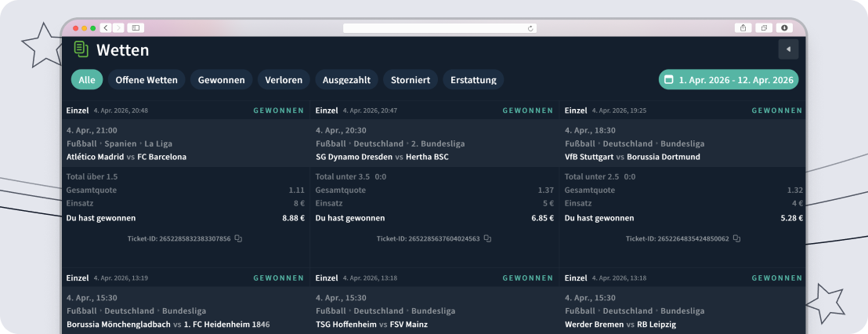Click La Liga breadcrumb text
This screenshot has height=334, width=868.
(x=159, y=144)
